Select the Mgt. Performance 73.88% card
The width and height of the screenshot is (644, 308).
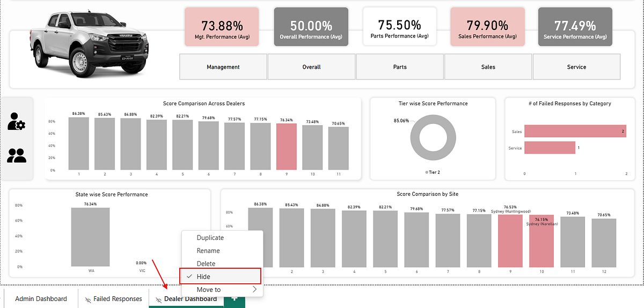(222, 27)
